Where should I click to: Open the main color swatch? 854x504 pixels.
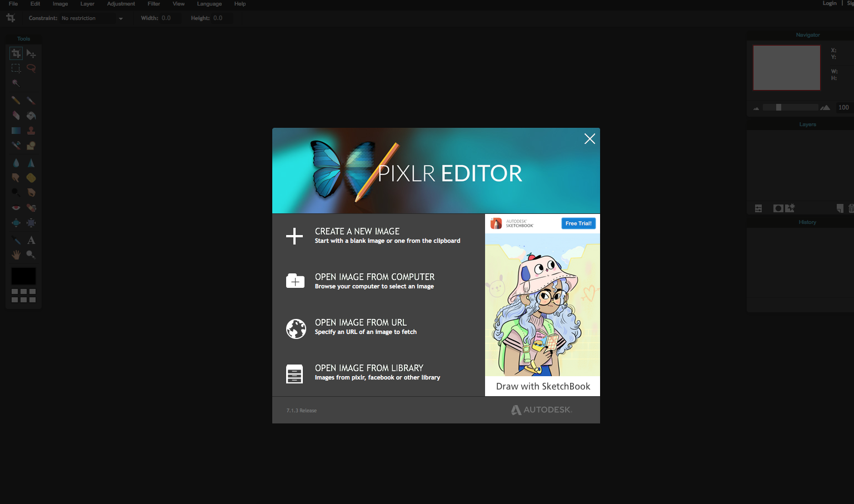point(23,276)
